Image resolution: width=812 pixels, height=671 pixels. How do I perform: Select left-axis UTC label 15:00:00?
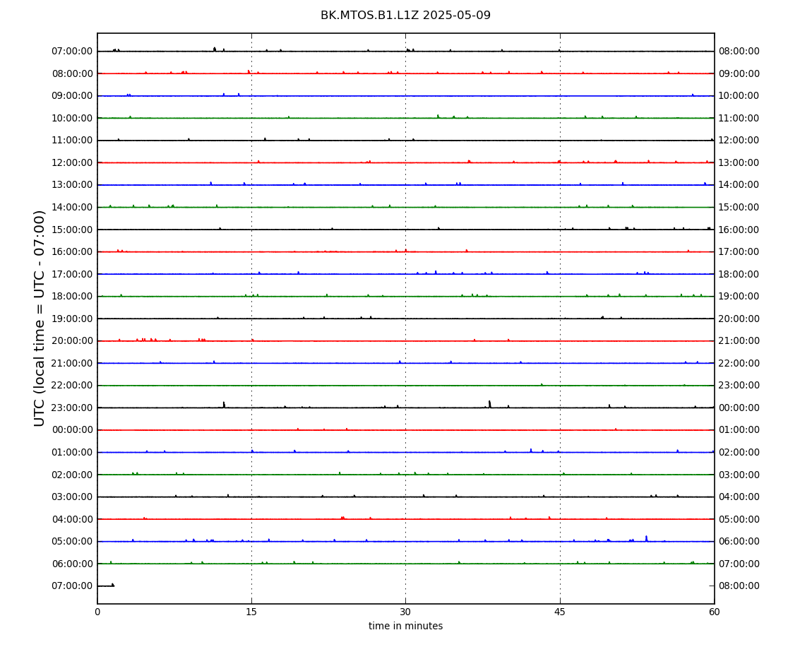(x=72, y=230)
